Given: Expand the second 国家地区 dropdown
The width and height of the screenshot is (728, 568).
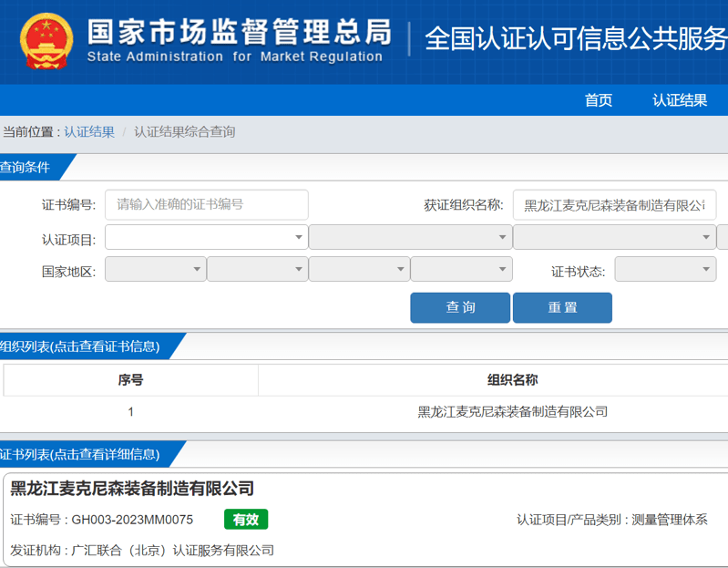Looking at the screenshot, I should (x=258, y=269).
